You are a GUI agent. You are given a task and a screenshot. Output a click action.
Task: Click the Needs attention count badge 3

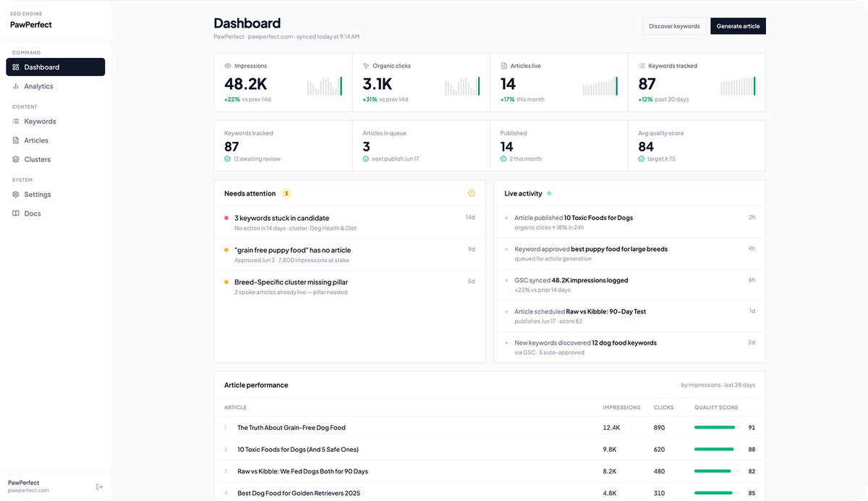pyautogui.click(x=286, y=193)
